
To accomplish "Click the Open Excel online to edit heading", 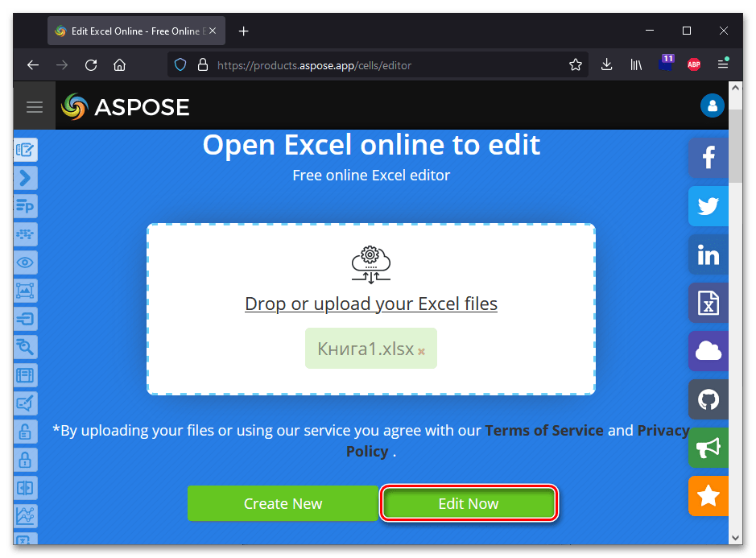I will [x=371, y=145].
